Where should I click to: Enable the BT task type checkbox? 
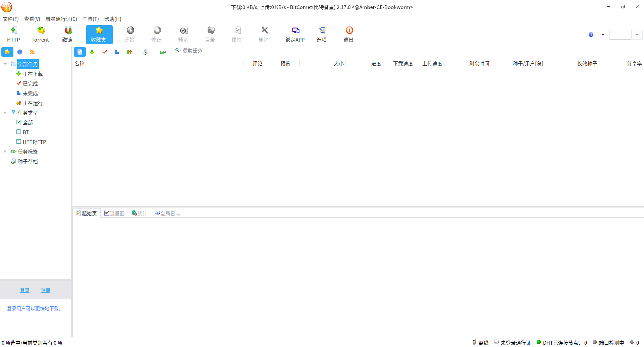pyautogui.click(x=19, y=132)
